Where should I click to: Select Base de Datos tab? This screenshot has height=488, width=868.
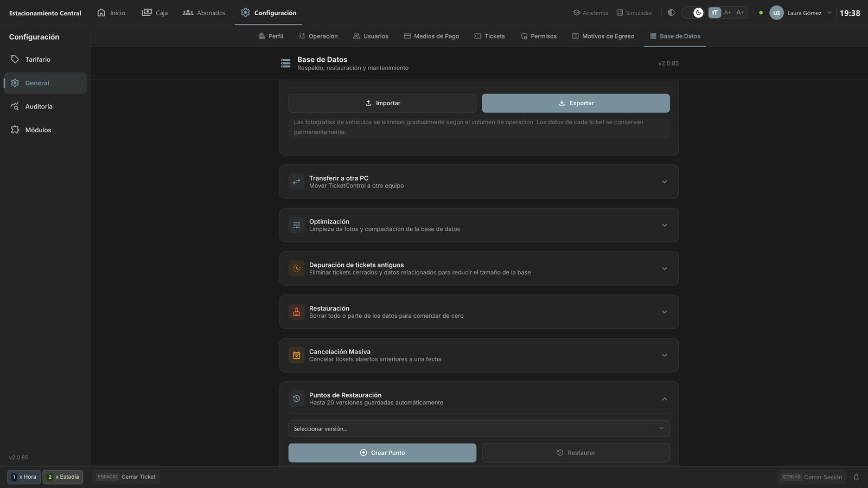coord(675,36)
